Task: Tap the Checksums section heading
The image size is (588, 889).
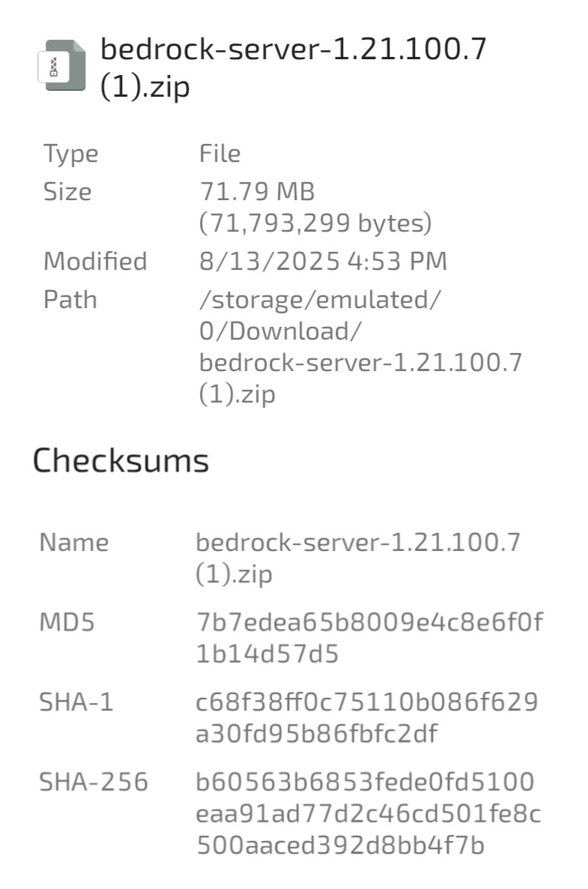Action: tap(121, 460)
